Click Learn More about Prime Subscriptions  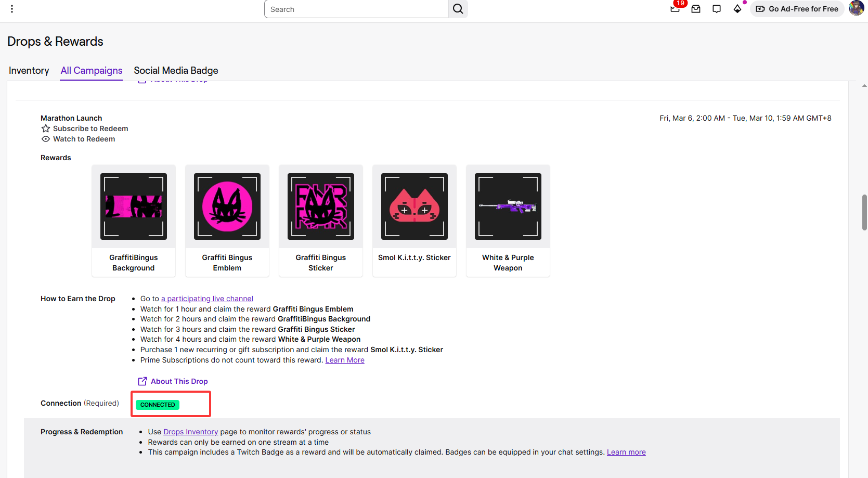pyautogui.click(x=345, y=360)
